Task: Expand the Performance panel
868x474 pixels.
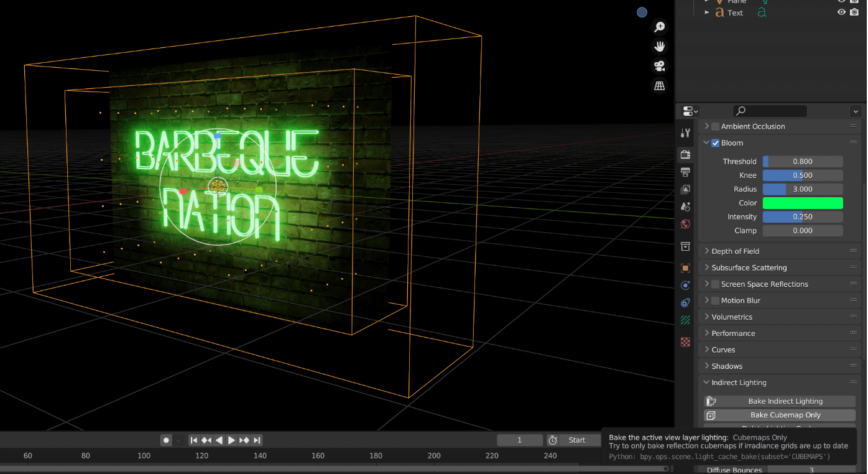Action: pos(706,333)
